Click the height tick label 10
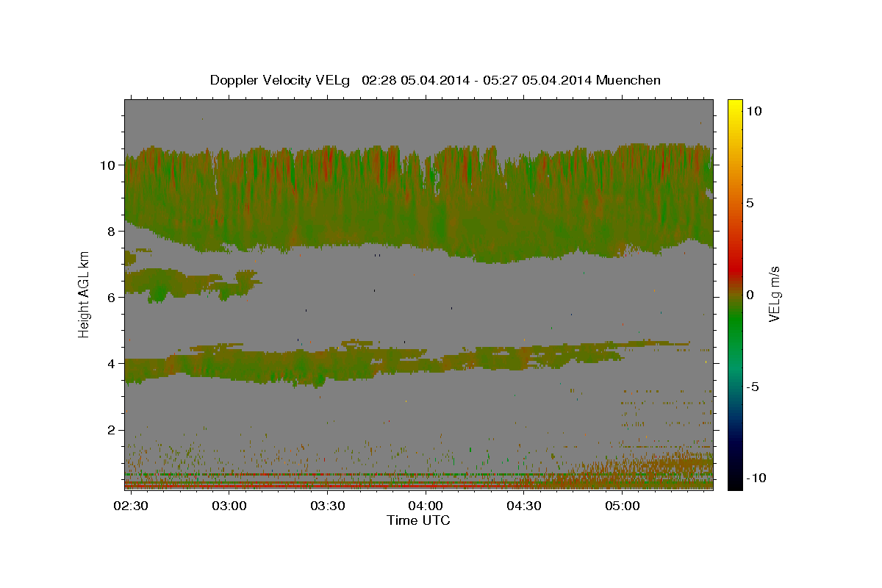Screen dimensions: 882x588 pos(109,165)
